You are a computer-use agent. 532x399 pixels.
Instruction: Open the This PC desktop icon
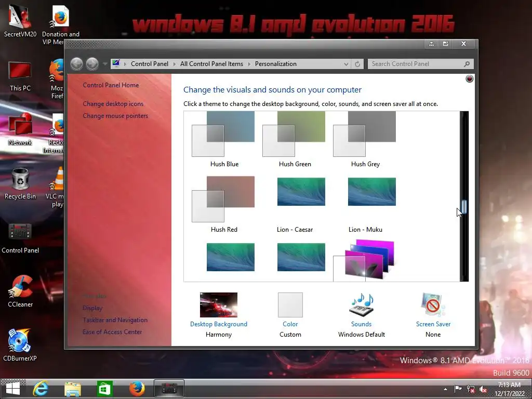tap(20, 76)
